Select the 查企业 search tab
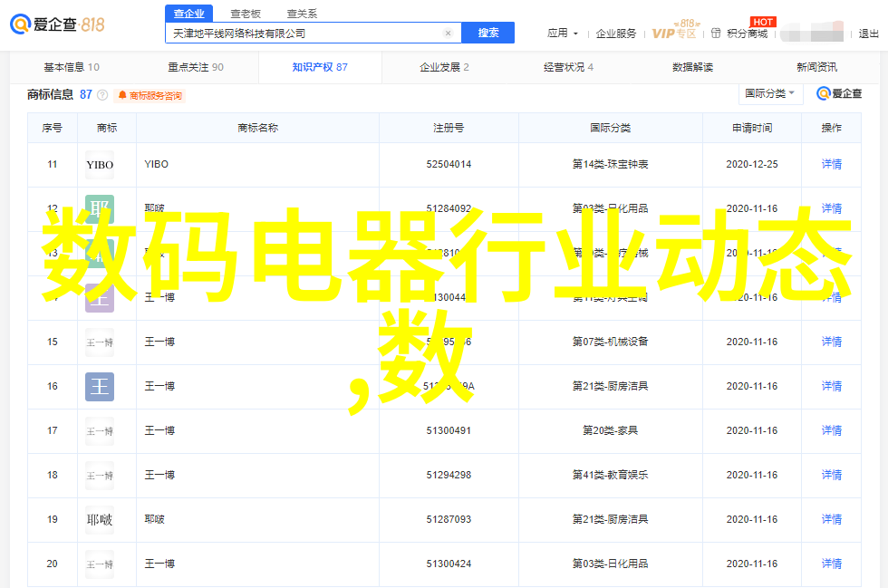Image resolution: width=888 pixels, height=588 pixels. (189, 14)
